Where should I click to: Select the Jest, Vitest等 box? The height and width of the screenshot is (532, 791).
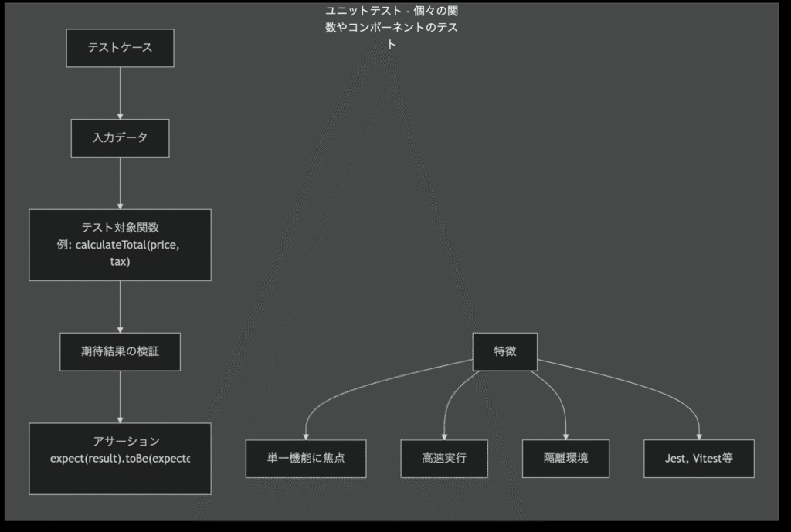(x=699, y=459)
